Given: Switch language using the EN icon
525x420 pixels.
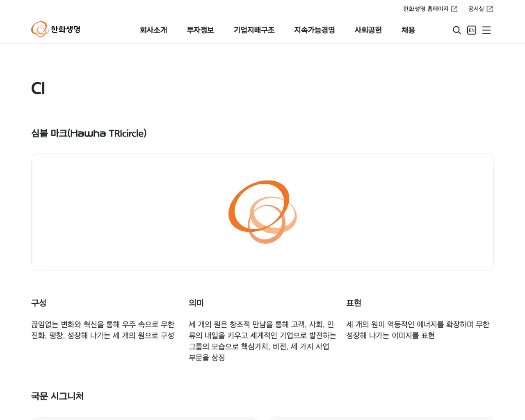Looking at the screenshot, I should (x=471, y=30).
